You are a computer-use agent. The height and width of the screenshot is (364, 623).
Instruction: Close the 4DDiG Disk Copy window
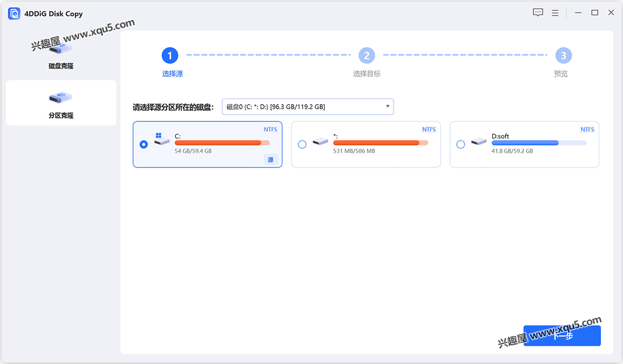611,12
